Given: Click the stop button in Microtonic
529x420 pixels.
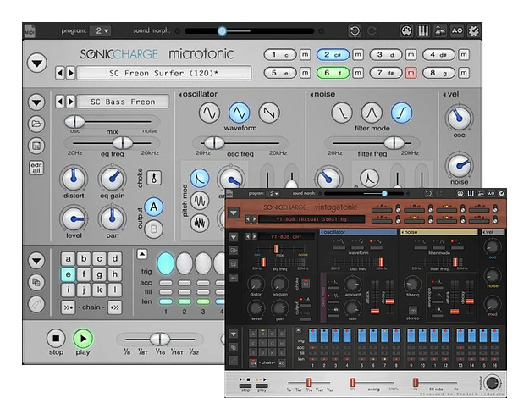Looking at the screenshot, I should [56, 339].
